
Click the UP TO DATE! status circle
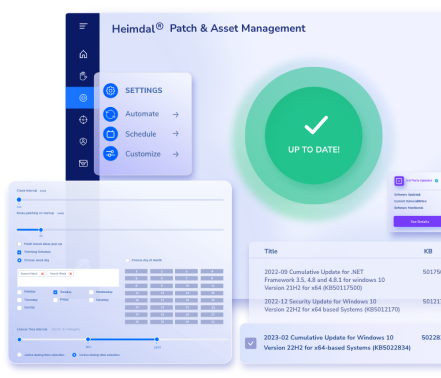(x=314, y=135)
